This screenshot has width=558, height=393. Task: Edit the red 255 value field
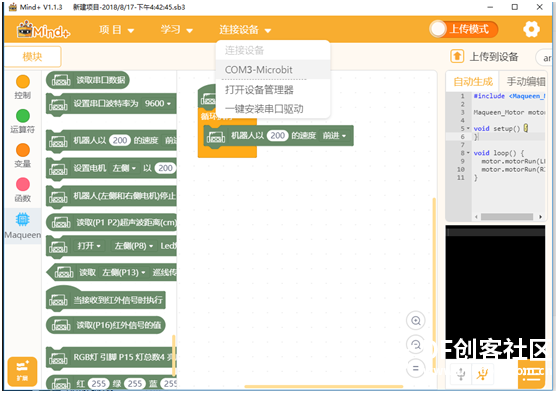pos(99,383)
